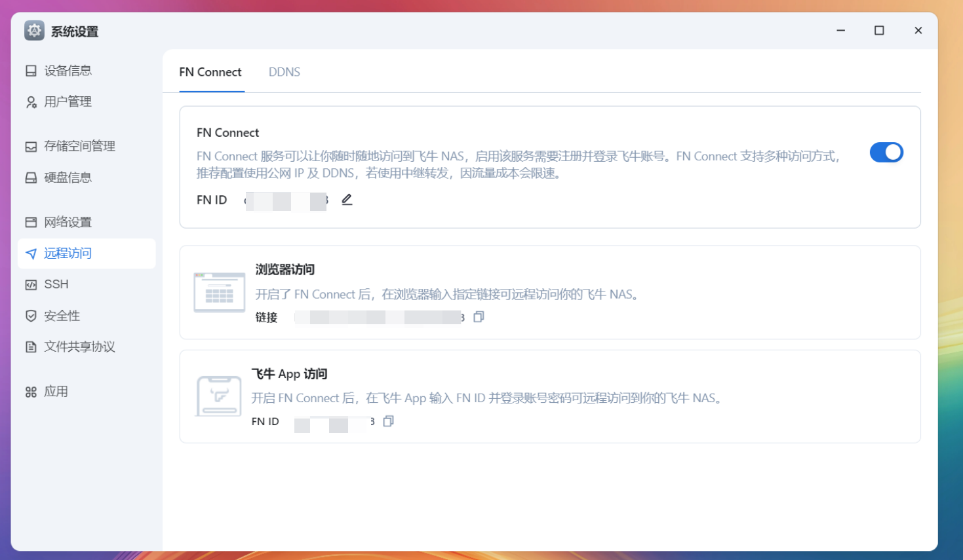Copy the browser access 链接

tap(479, 317)
